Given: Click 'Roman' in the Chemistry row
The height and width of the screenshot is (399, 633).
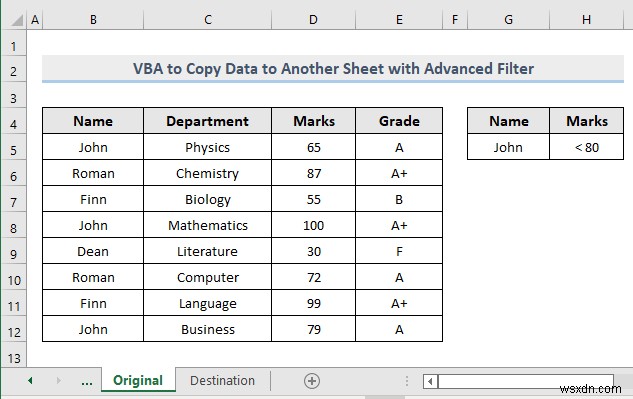Looking at the screenshot, I should 93,173.
